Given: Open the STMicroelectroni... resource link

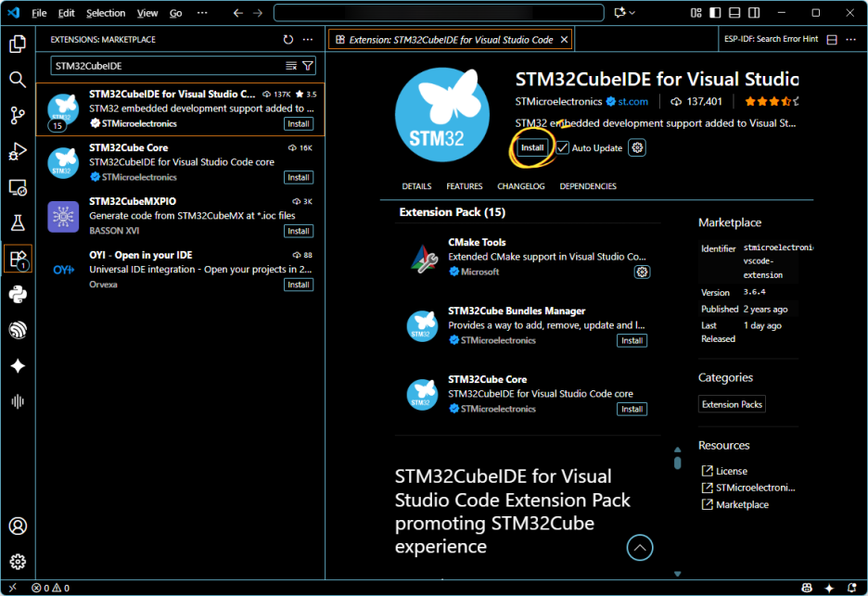Looking at the screenshot, I should click(x=755, y=488).
